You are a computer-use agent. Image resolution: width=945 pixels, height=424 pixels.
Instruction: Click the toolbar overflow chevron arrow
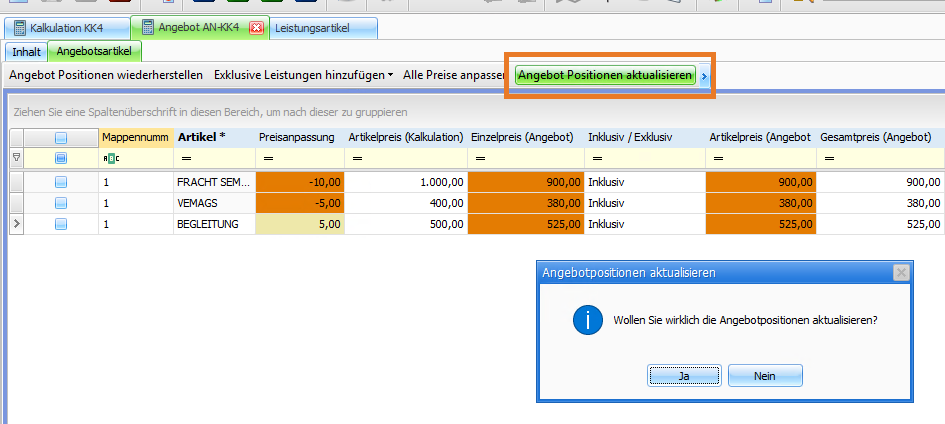[704, 76]
